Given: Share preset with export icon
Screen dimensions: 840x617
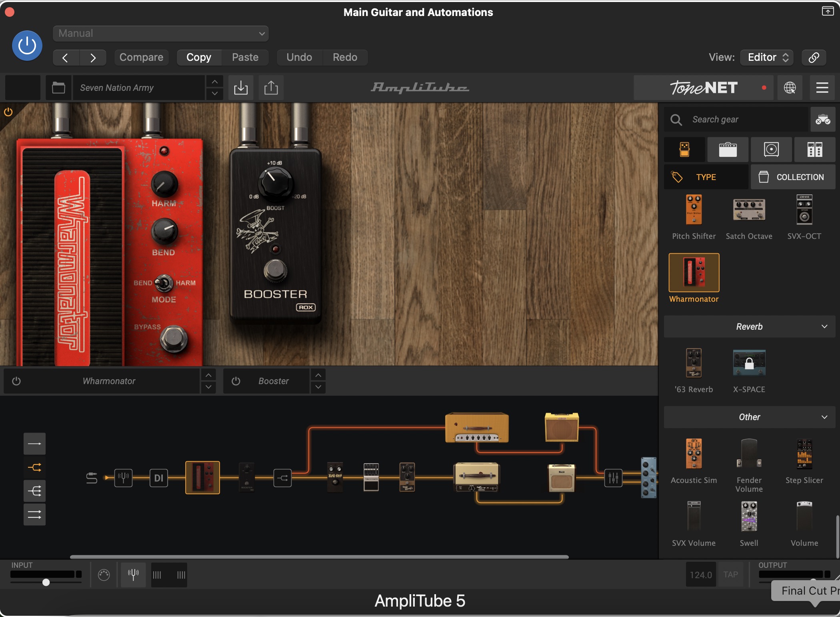Looking at the screenshot, I should 271,88.
